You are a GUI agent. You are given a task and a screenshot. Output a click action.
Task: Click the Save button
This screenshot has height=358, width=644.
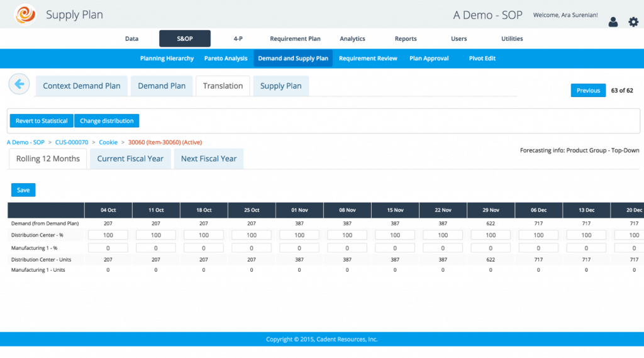[x=23, y=190]
